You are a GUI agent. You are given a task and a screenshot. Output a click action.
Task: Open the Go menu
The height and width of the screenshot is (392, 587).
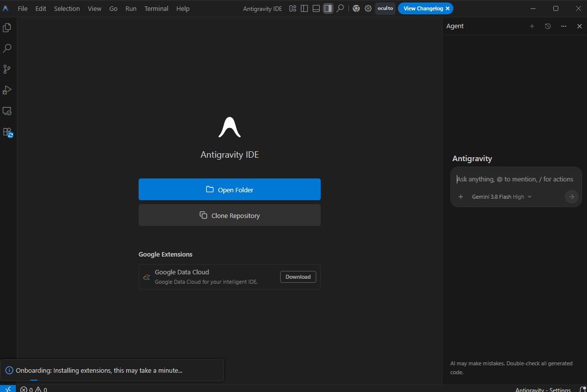click(113, 8)
